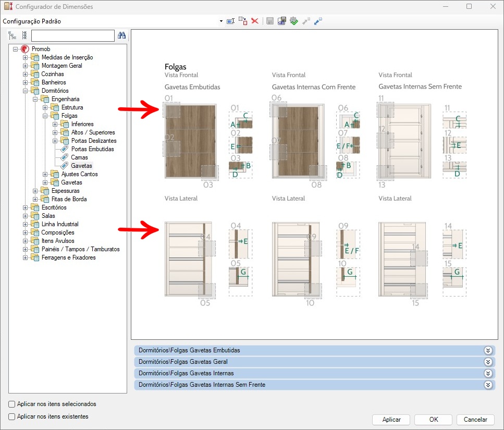Expand 'Folgas Gavetas Internas Sem Frente' section
The width and height of the screenshot is (504, 430).
click(488, 385)
